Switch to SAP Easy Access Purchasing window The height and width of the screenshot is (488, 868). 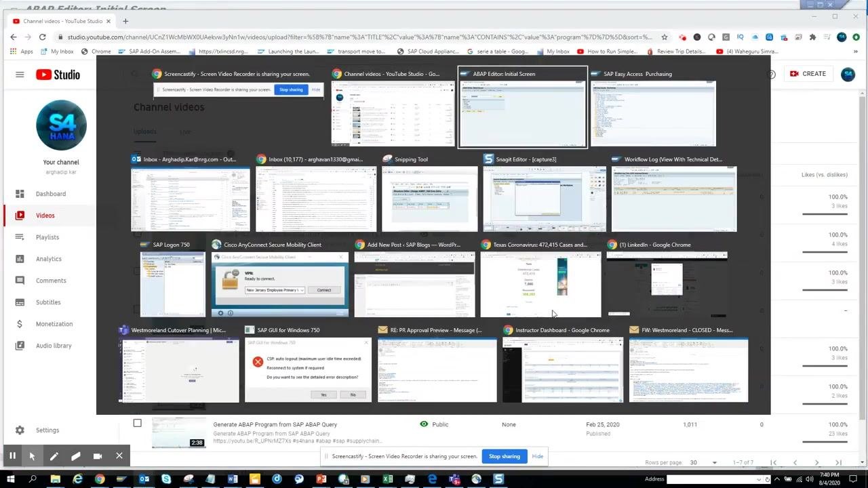point(653,107)
